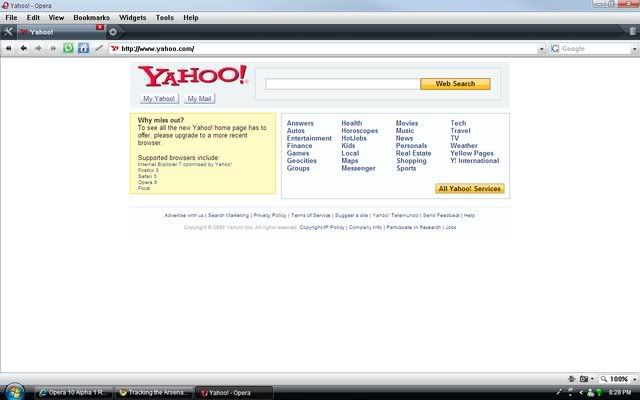This screenshot has width=640, height=400.
Task: Click the Home toolbar icon
Action: [x=84, y=48]
